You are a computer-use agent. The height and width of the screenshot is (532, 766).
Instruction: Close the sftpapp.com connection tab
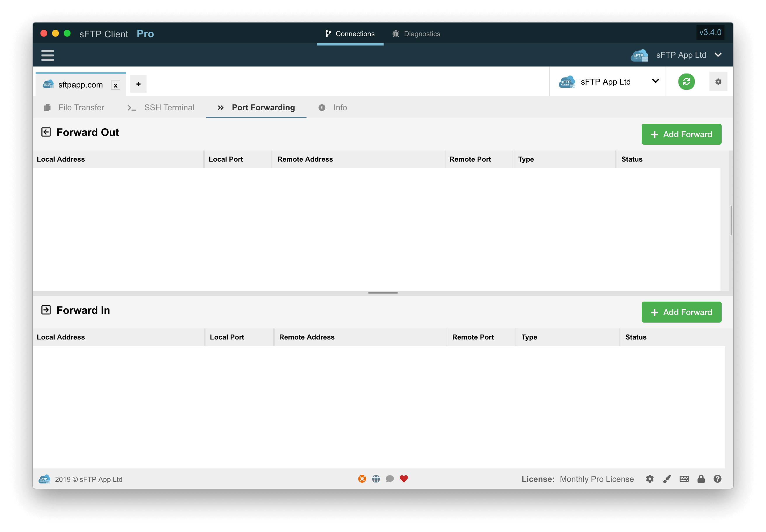[115, 85]
